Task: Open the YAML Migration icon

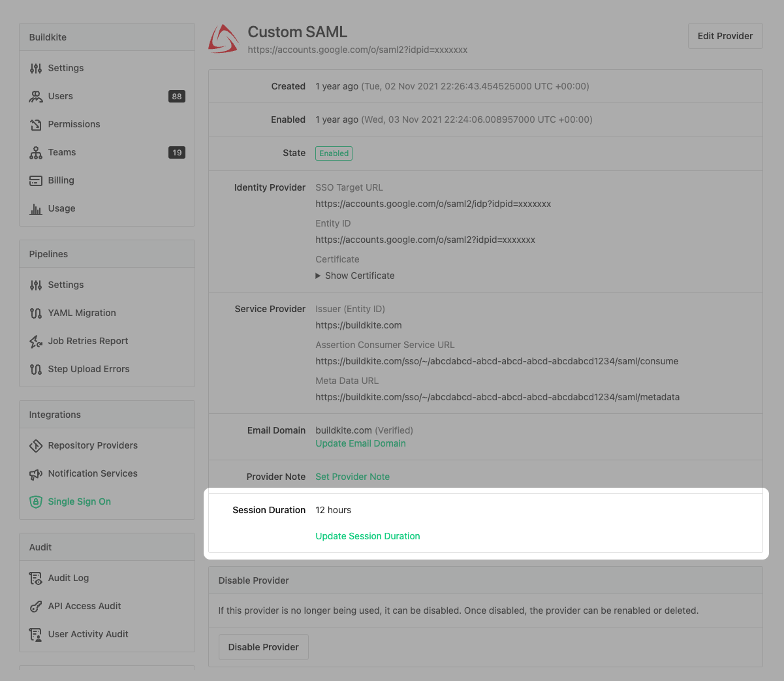Action: (36, 313)
